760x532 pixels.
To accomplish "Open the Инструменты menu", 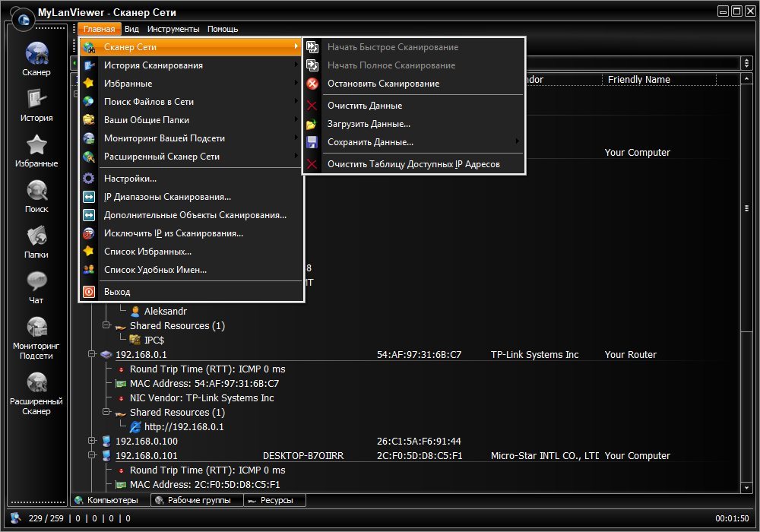I will (x=173, y=29).
